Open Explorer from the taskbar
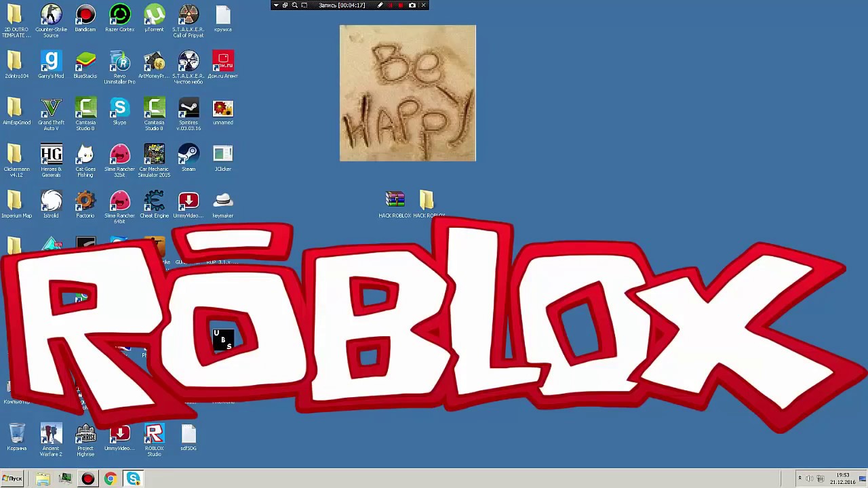The width and height of the screenshot is (868, 488). tap(43, 479)
